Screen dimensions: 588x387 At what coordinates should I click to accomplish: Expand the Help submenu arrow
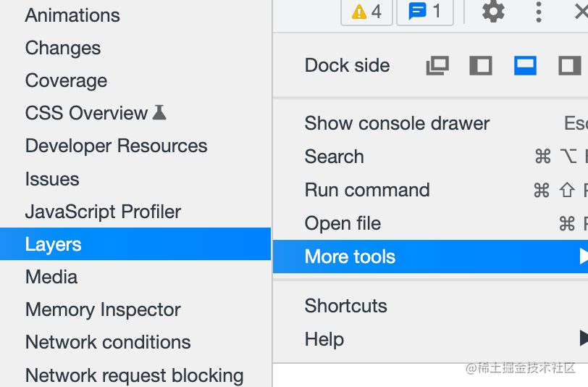point(583,339)
